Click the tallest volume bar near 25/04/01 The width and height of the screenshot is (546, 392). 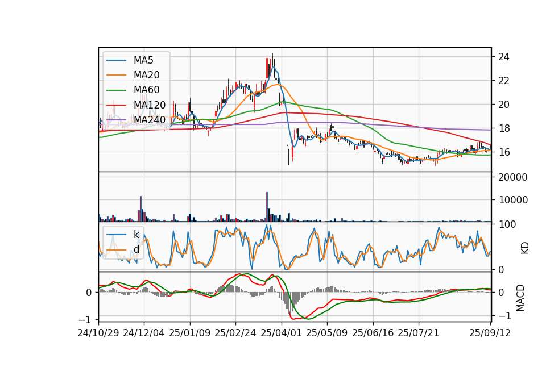coord(267,207)
